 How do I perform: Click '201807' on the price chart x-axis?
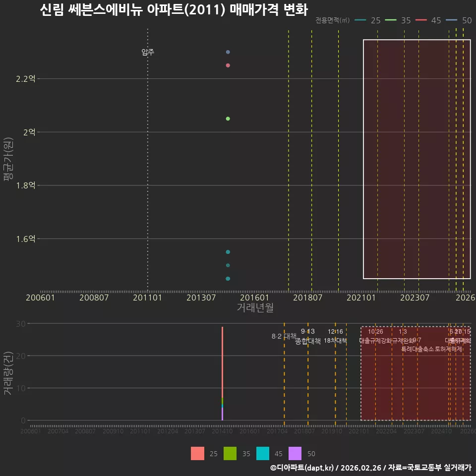pos(307,297)
